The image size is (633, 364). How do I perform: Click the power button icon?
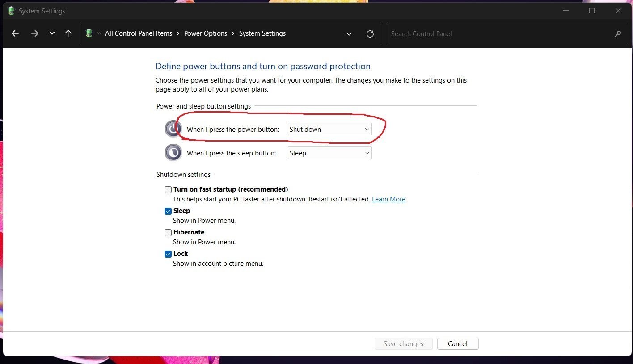point(173,129)
